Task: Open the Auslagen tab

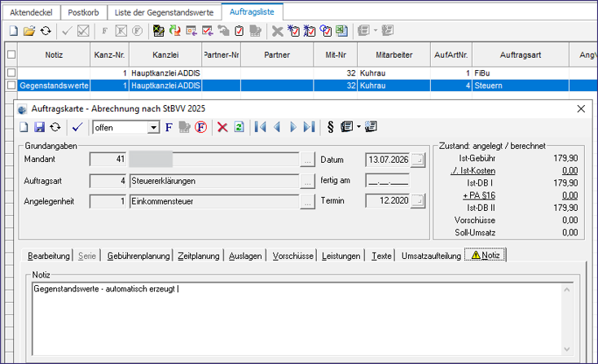Action: [245, 256]
